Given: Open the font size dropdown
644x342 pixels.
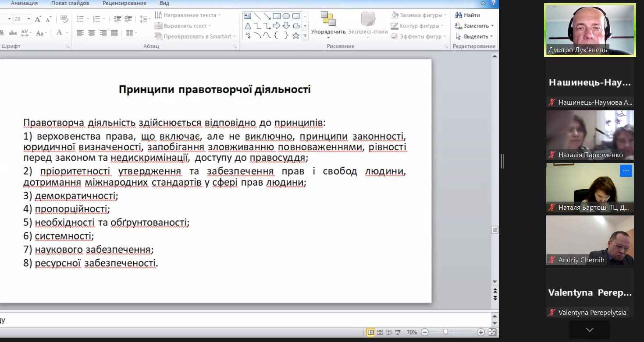Looking at the screenshot, I should pos(29,19).
